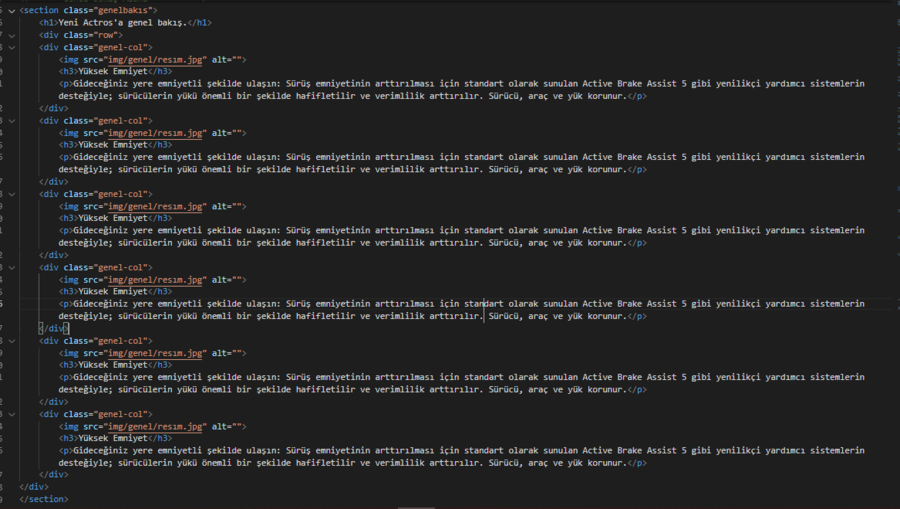Image resolution: width=900 pixels, height=509 pixels.
Task: Fold the sixth genel-col div block
Action: 11,414
